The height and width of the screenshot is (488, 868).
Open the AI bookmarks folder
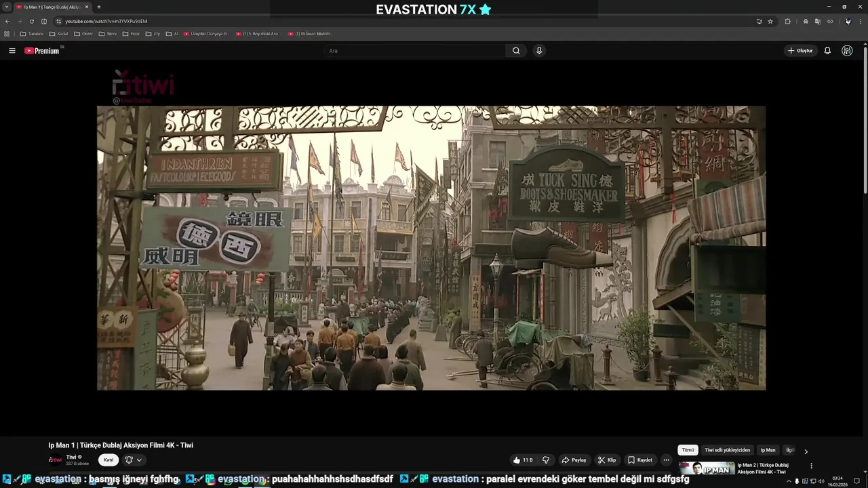coord(172,34)
